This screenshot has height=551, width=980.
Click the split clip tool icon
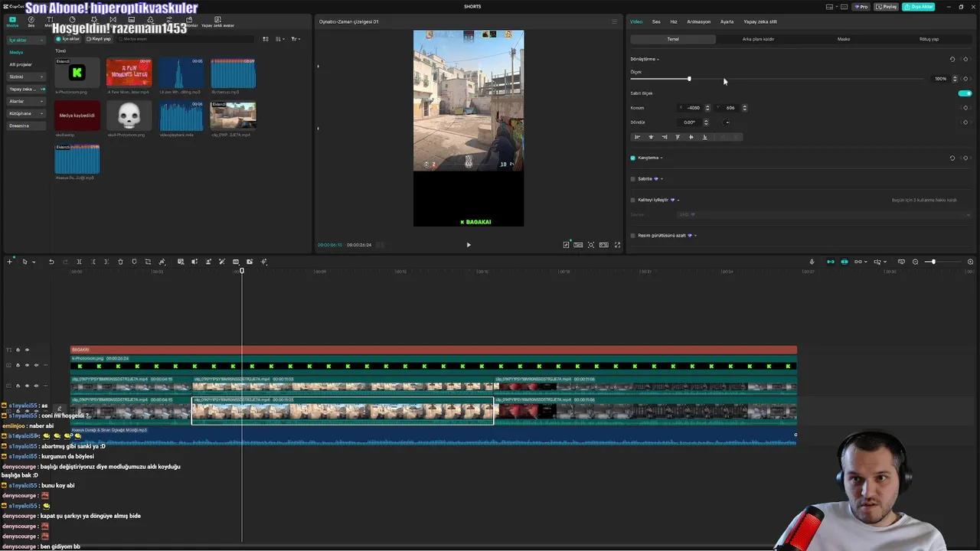pos(79,262)
